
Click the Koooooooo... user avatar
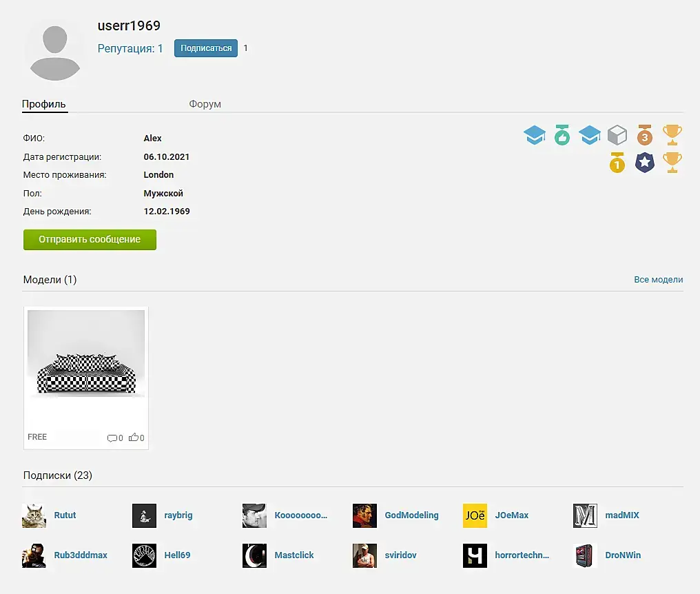click(254, 515)
